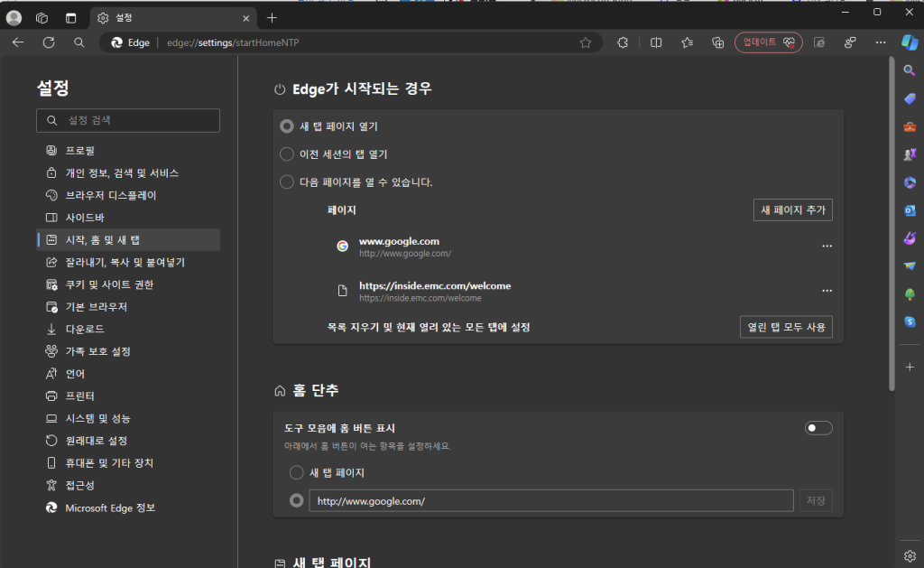The height and width of the screenshot is (568, 924).
Task: Open the 사이드바 settings section
Action: (x=128, y=218)
